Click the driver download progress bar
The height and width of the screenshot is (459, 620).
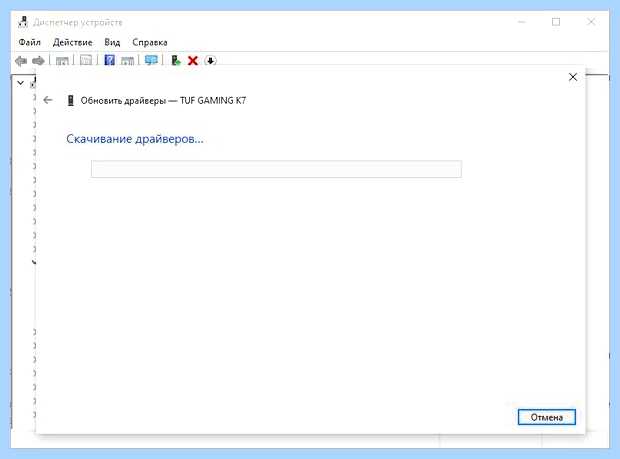click(x=276, y=169)
